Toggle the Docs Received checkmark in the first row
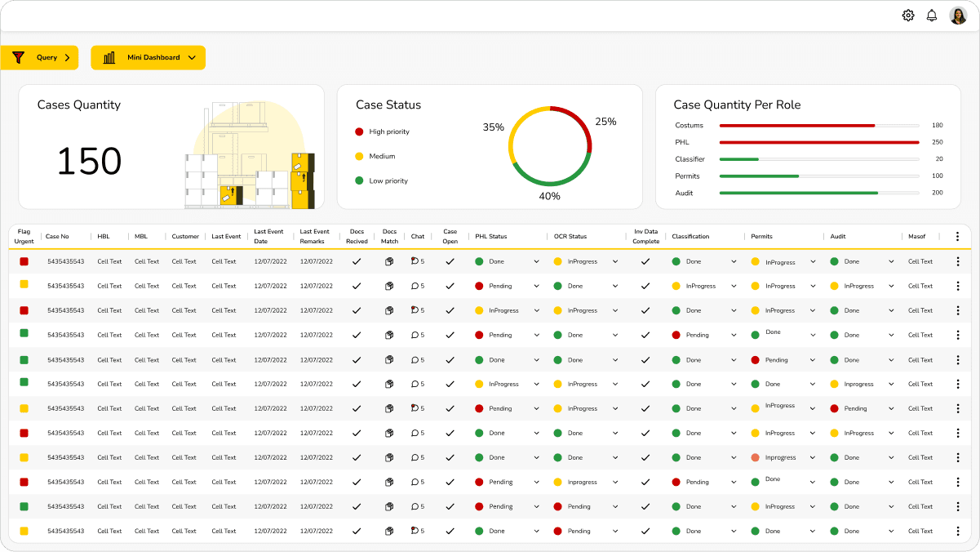Viewport: 980px width, 552px height. click(357, 261)
